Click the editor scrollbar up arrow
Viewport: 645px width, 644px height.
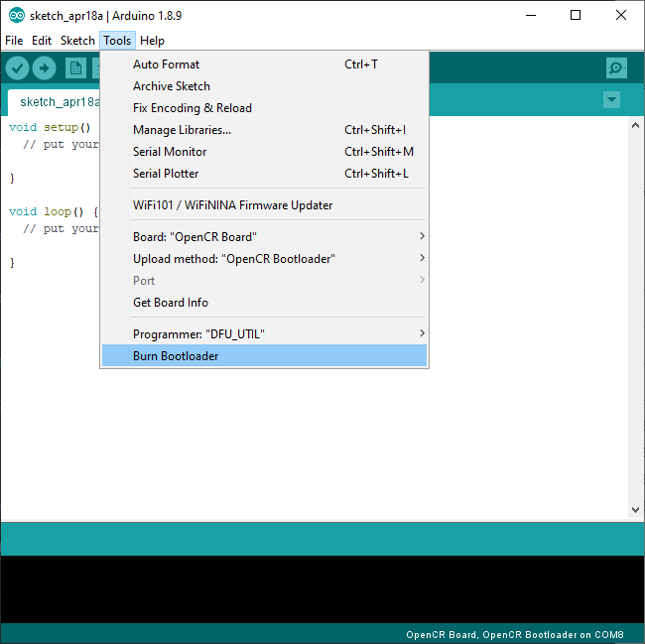[635, 125]
